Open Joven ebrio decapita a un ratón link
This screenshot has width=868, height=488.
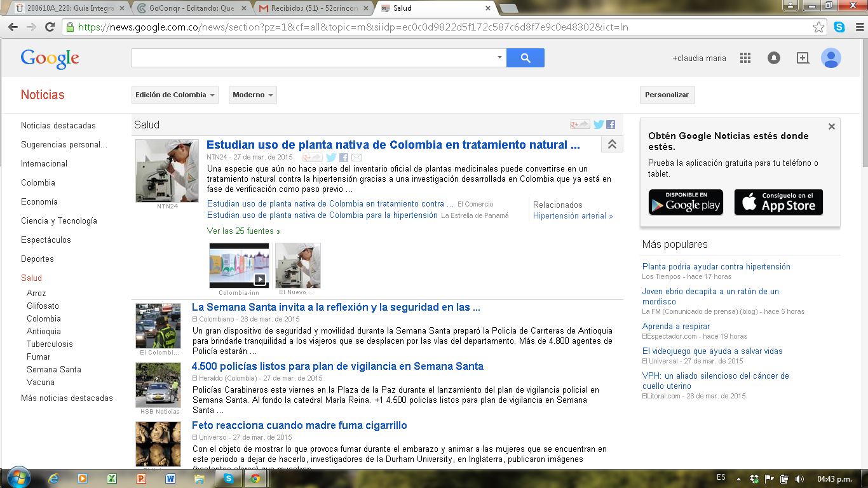point(710,296)
